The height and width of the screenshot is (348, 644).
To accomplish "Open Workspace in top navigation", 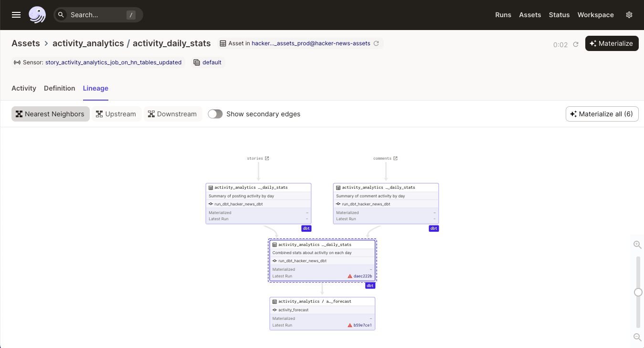I will 595,15.
